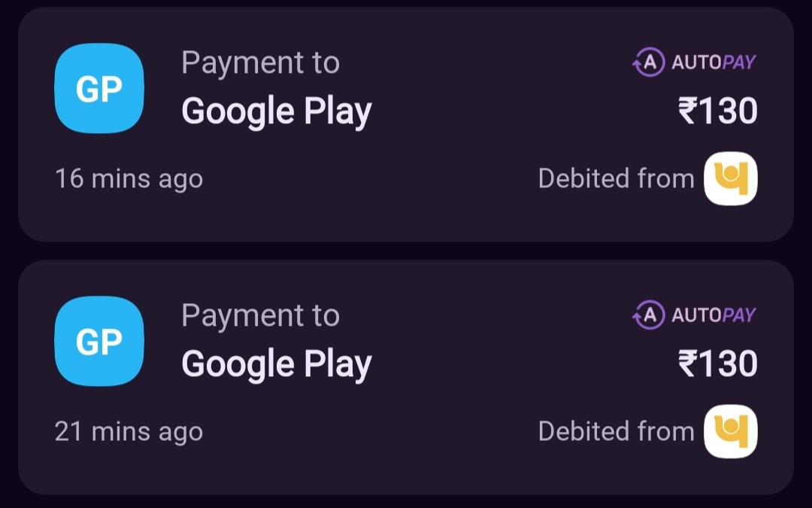Expand details under Debited from in top card

pos(617,178)
